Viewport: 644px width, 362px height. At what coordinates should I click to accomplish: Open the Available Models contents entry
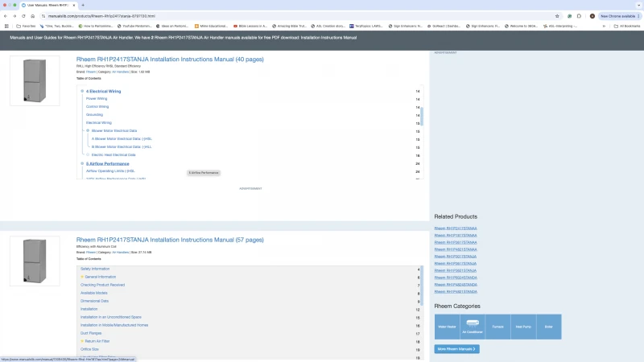pos(94,293)
